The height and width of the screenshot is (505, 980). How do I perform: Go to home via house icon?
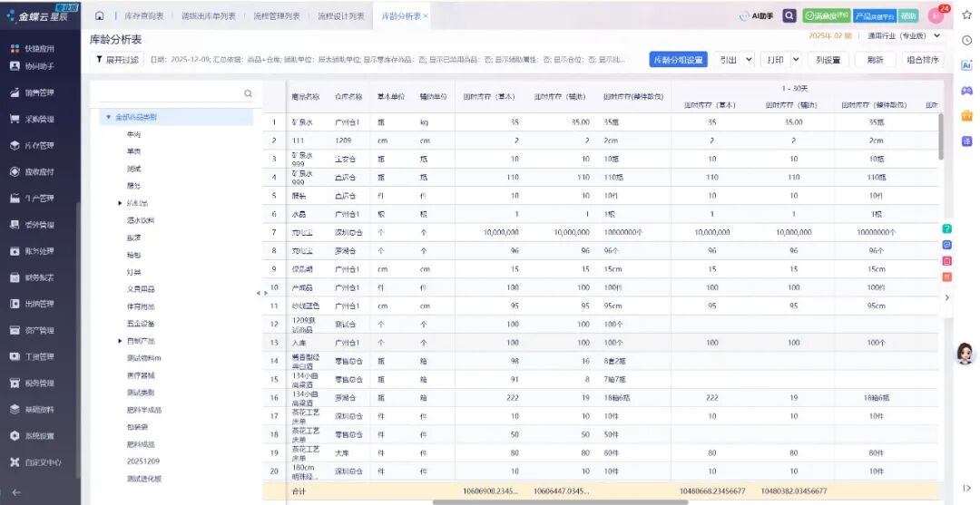[100, 16]
